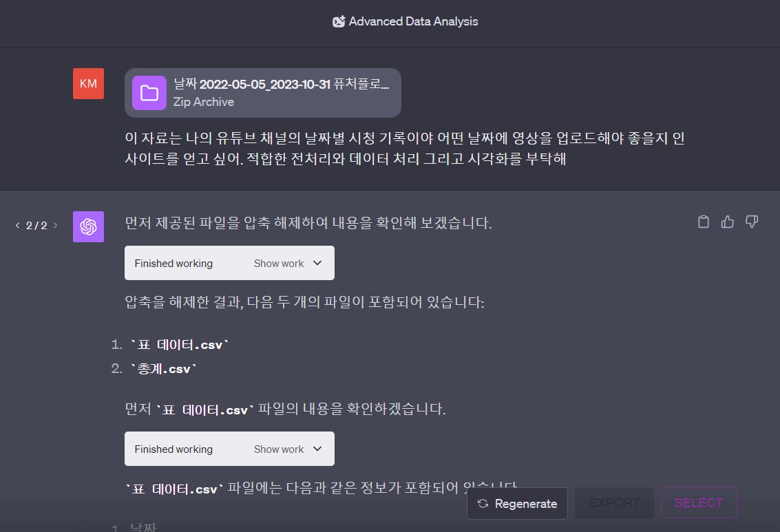This screenshot has width=780, height=532.
Task: Go to next response with right chevron
Action: click(55, 226)
